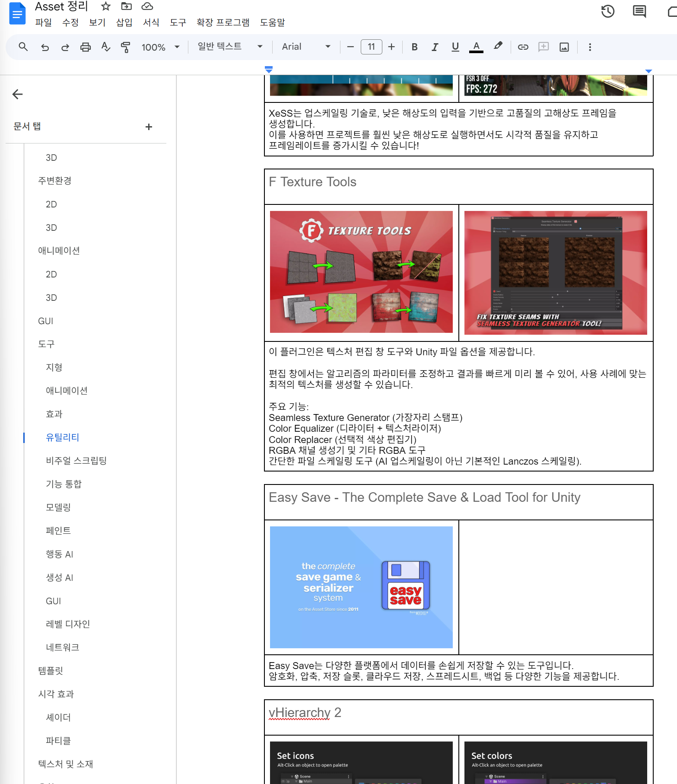Print the document
Image resolution: width=677 pixels, height=784 pixels.
tap(86, 47)
